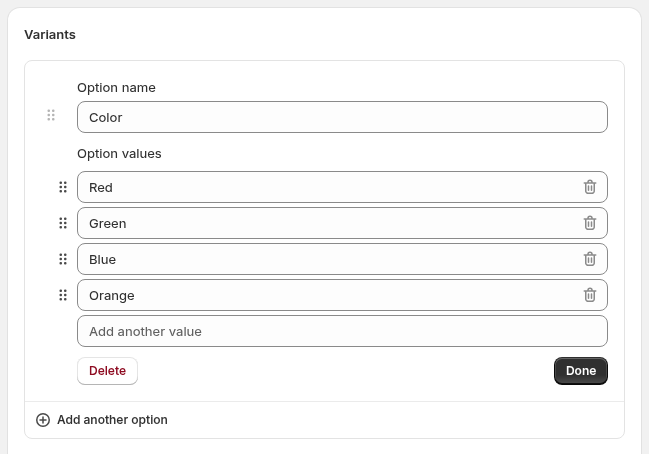Select the drag handle for Blue

click(63, 259)
